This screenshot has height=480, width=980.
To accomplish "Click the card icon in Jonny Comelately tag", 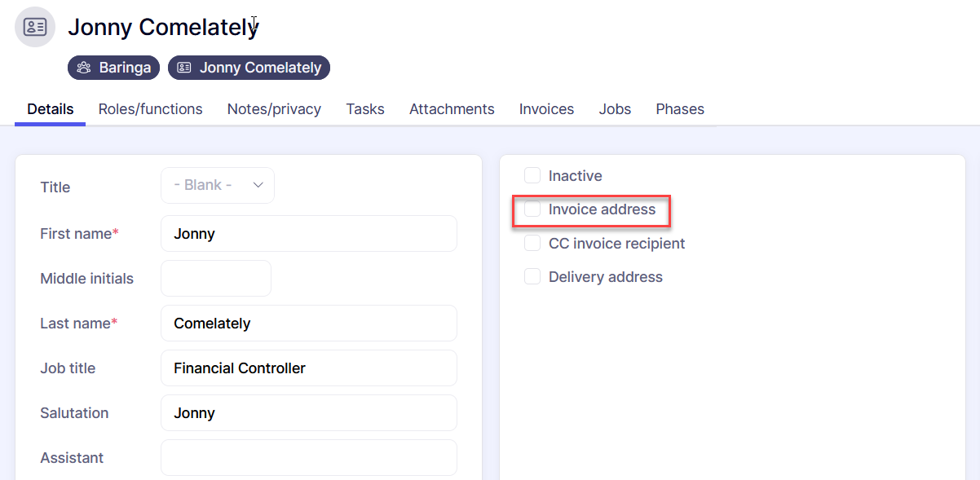I will (x=184, y=68).
